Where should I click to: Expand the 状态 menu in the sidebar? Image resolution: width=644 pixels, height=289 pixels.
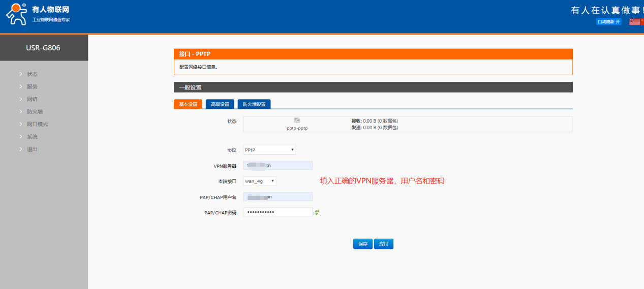(32, 74)
